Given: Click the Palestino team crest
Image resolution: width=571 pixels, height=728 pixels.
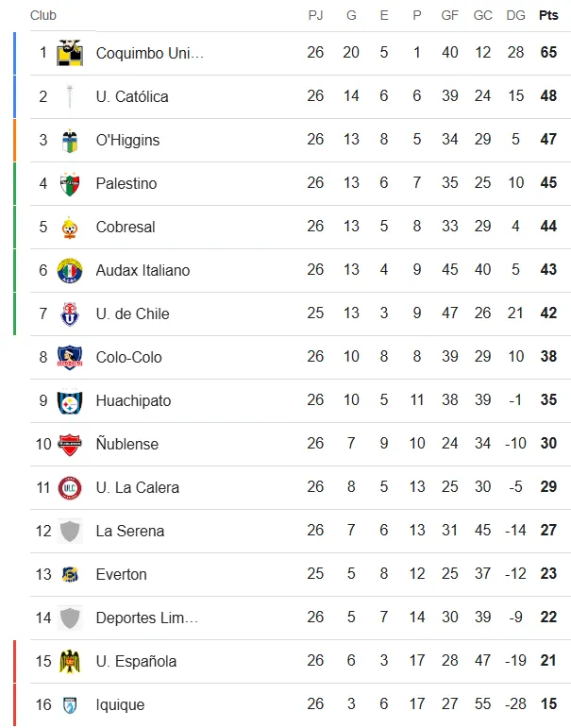Looking at the screenshot, I should click(70, 183).
